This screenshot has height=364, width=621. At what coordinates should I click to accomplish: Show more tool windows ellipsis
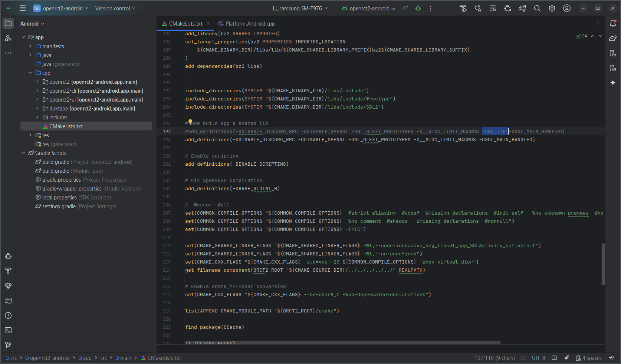[x=8, y=53]
